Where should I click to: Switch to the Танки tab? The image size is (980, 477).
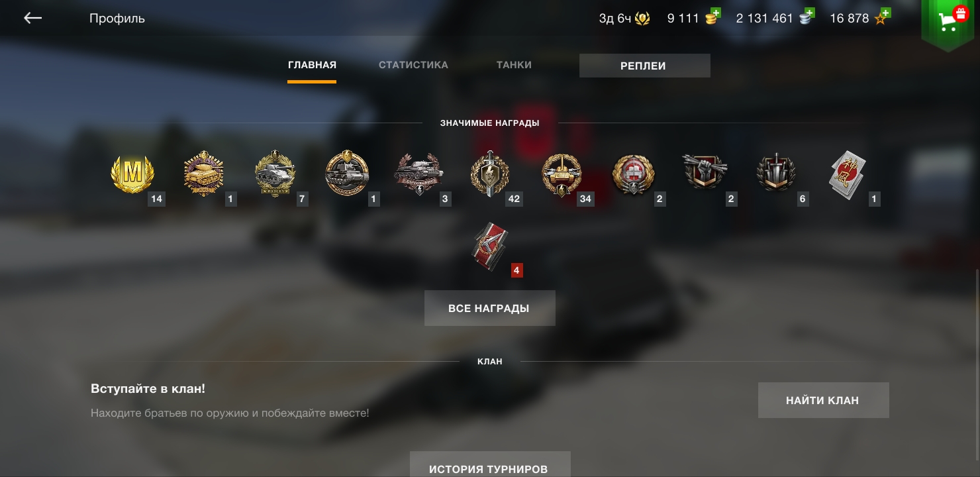coord(514,65)
